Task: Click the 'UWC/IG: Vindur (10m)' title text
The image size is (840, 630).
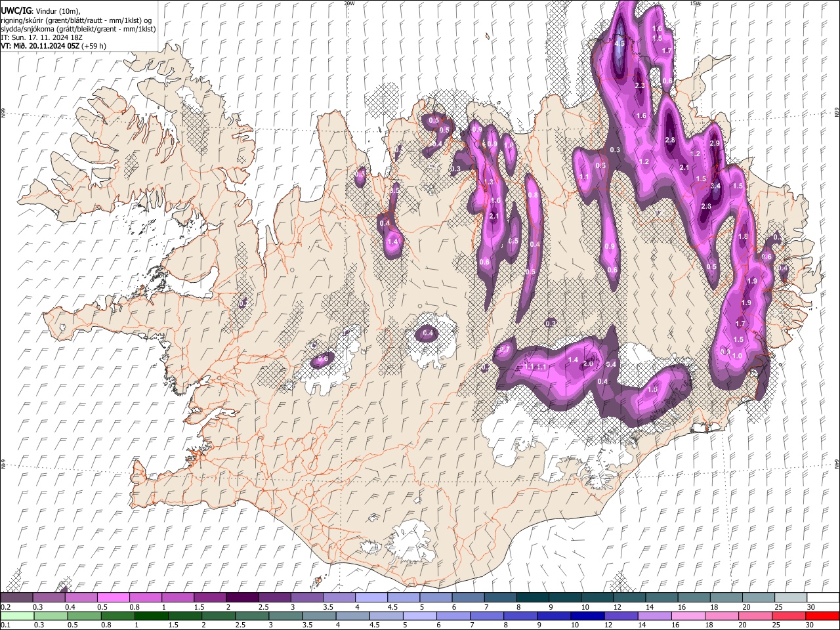Action: pos(39,11)
